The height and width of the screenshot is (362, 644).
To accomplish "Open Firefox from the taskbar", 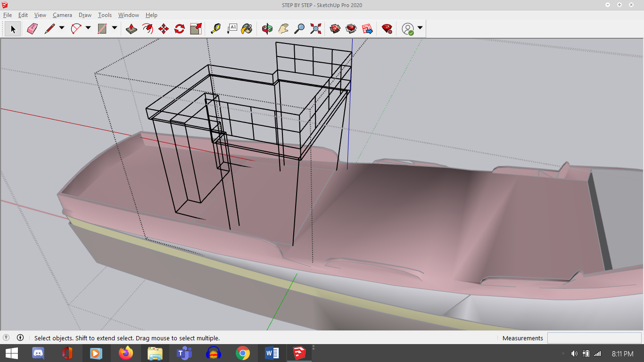I will [x=126, y=353].
